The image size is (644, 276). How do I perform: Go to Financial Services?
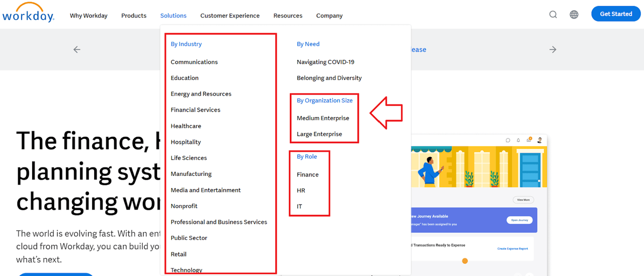(x=196, y=110)
